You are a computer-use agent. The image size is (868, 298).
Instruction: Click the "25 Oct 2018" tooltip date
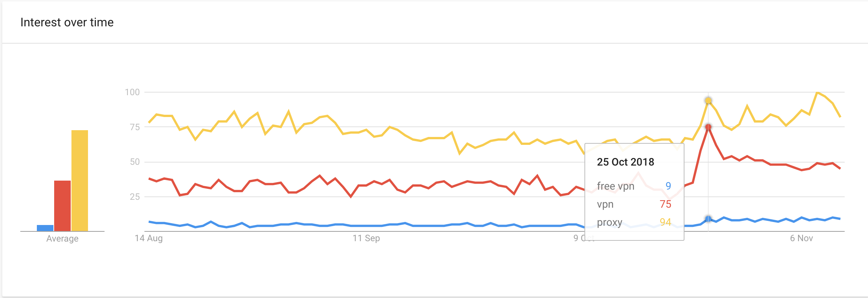pos(625,162)
